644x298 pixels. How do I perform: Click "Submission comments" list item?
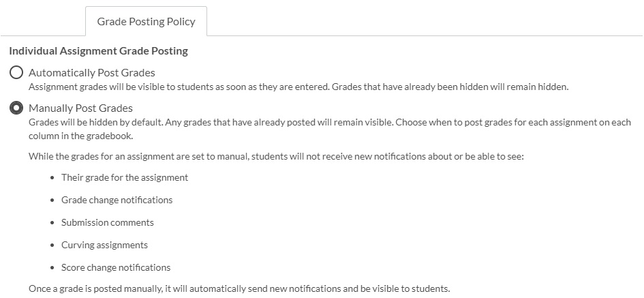coord(108,222)
